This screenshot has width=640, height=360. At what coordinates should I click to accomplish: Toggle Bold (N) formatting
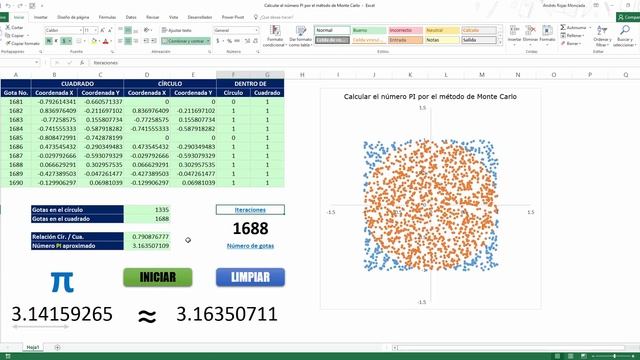coord(49,41)
